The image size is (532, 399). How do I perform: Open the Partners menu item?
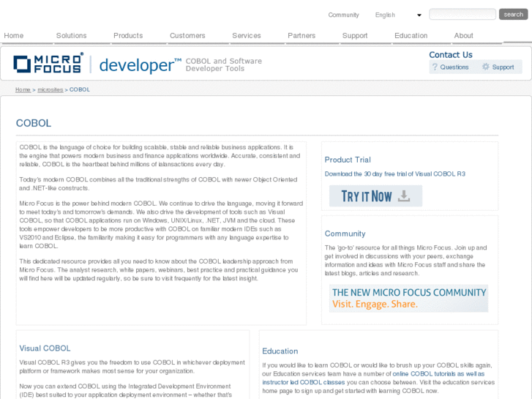click(301, 35)
